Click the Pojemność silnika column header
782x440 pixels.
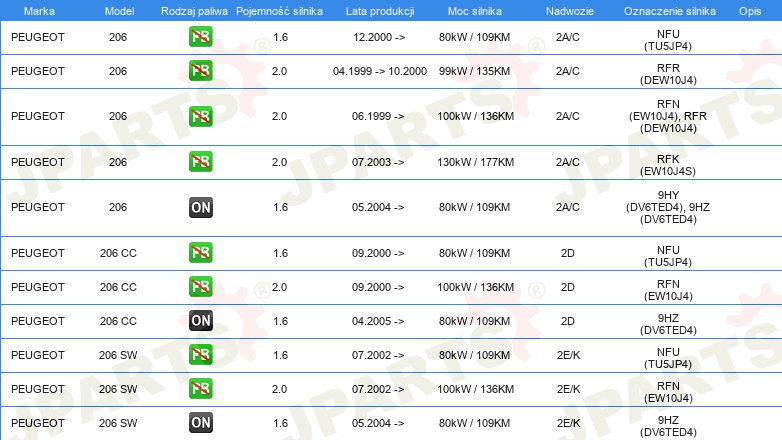point(279,11)
